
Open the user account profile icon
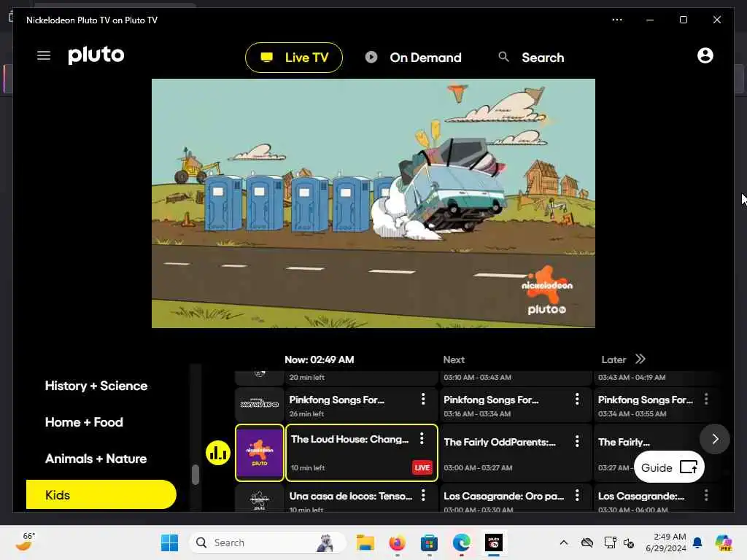pyautogui.click(x=705, y=55)
